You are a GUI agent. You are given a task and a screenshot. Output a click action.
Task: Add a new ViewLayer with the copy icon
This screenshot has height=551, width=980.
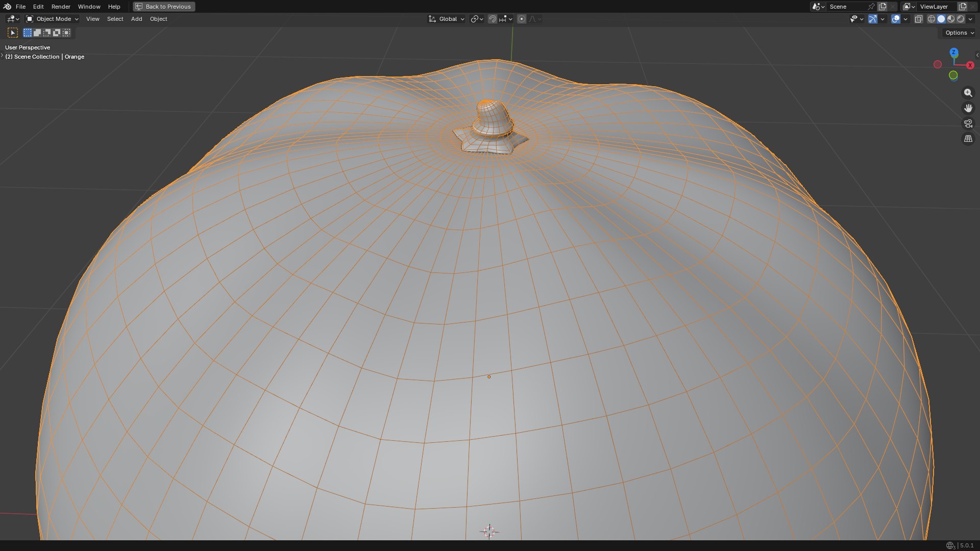(963, 7)
